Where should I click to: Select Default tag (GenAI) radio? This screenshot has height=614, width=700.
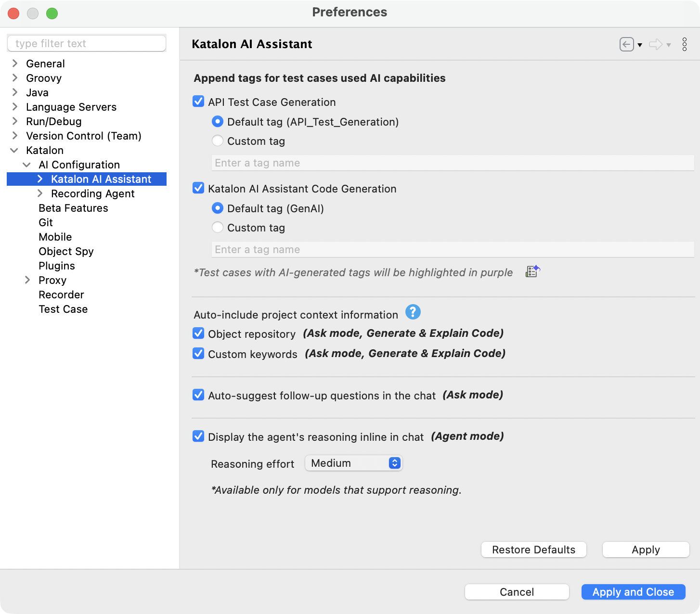tap(218, 208)
